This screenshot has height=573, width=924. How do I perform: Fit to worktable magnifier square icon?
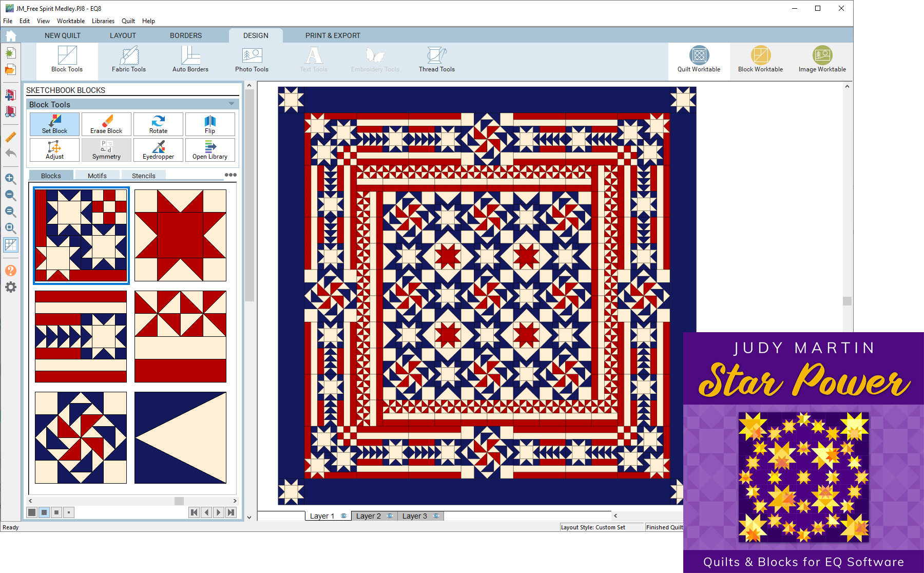(x=10, y=228)
